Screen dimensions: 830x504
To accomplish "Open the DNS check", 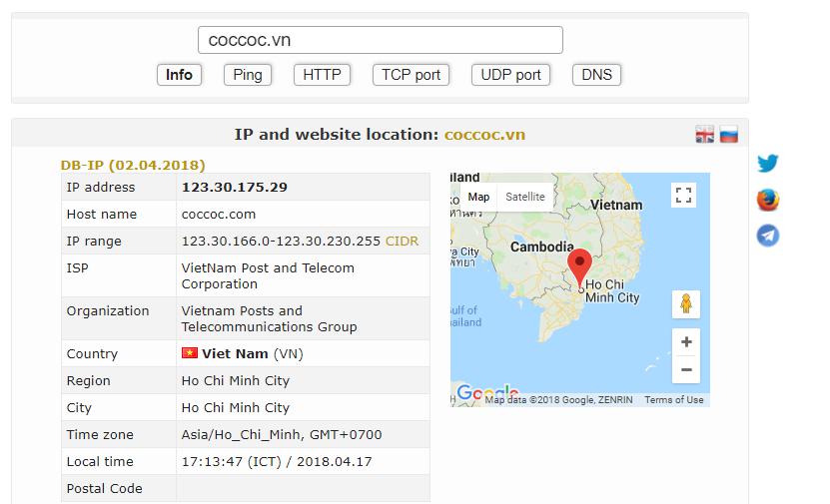I will pyautogui.click(x=597, y=75).
